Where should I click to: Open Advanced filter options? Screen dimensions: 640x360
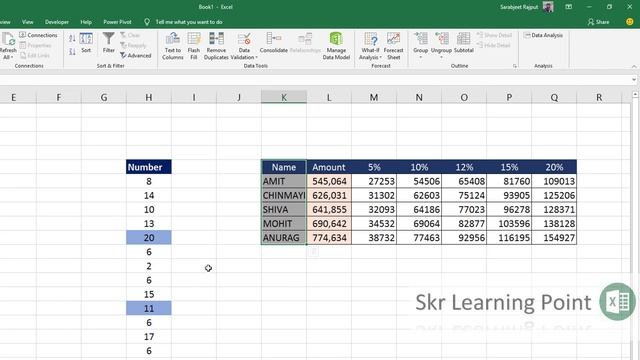(136, 56)
